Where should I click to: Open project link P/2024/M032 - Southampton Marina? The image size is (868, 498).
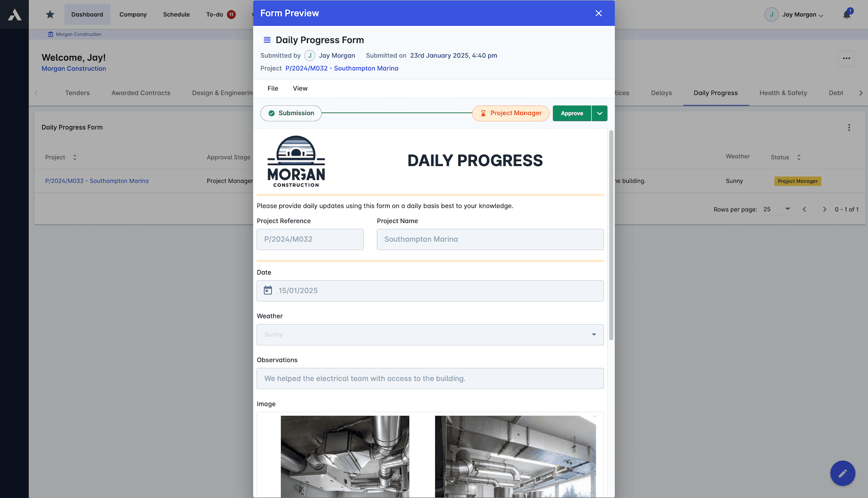coord(342,68)
